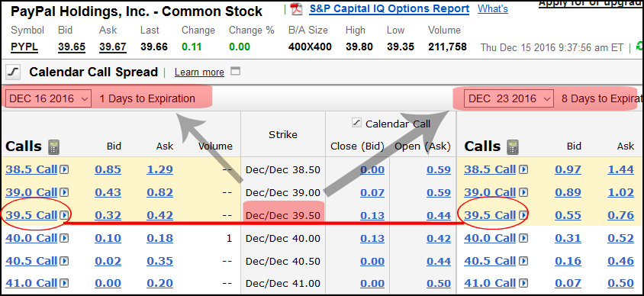This screenshot has height=296, width=644.
Task: Open calculator icon next to left Calls
Action: point(53,146)
